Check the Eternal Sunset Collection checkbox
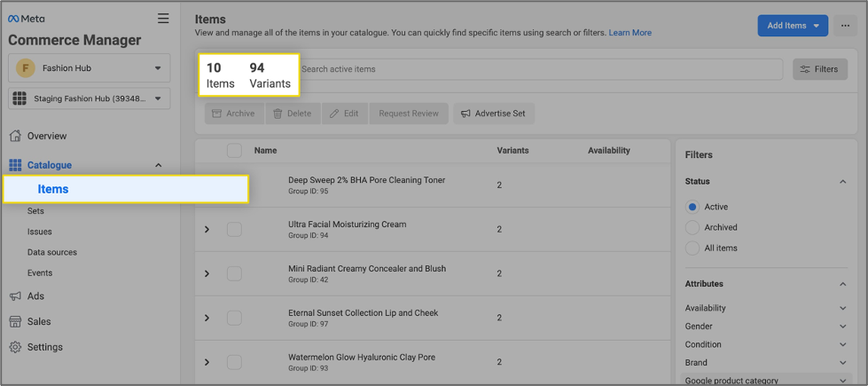The height and width of the screenshot is (386, 868). pyautogui.click(x=234, y=318)
